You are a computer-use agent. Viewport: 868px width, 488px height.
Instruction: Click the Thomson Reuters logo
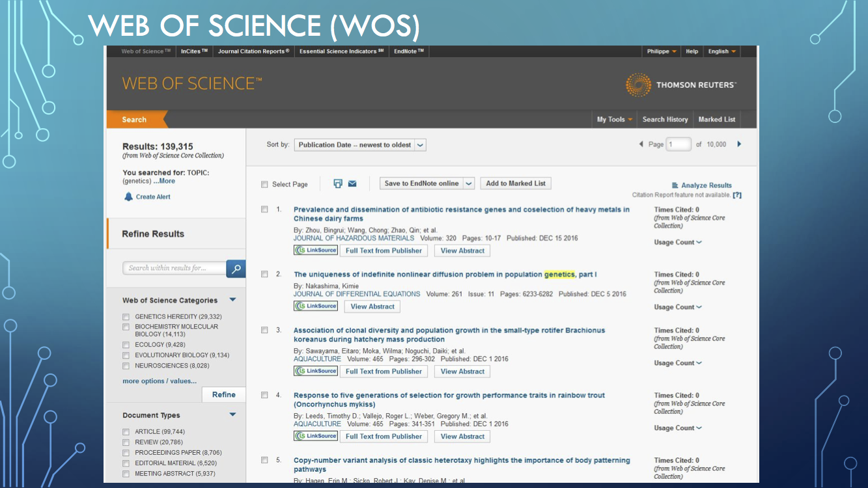click(x=680, y=85)
